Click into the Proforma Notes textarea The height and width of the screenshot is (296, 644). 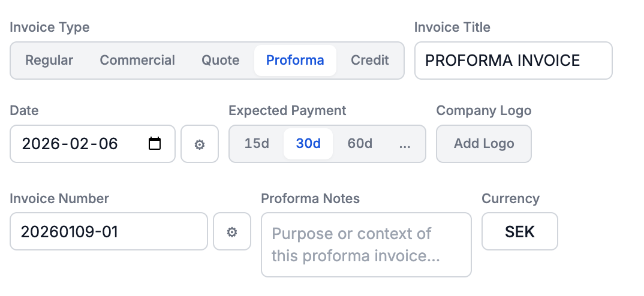366,244
